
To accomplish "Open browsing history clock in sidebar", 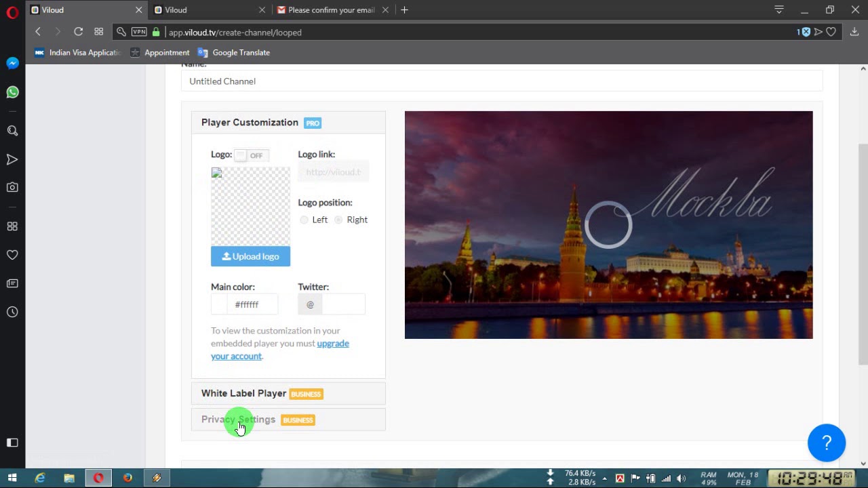I will (12, 312).
